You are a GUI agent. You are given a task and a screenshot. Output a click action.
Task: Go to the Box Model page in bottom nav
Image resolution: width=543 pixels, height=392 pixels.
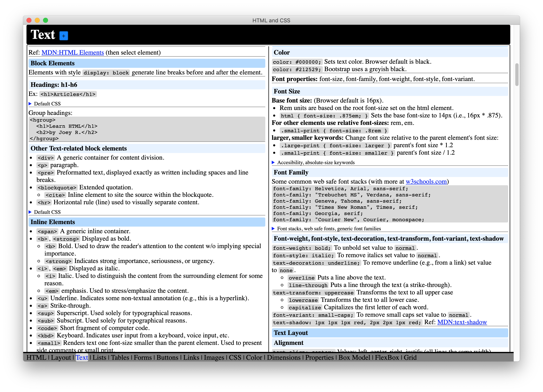coord(354,357)
